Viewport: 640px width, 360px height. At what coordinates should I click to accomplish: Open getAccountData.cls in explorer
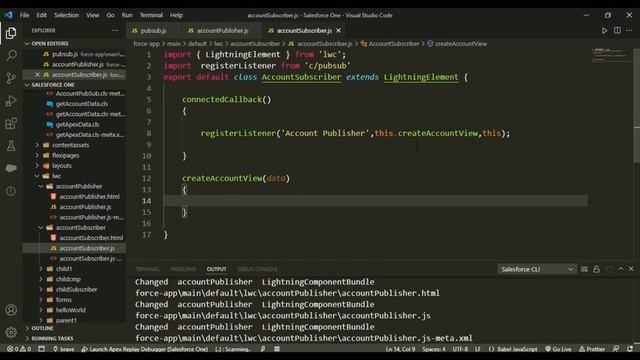click(x=82, y=104)
